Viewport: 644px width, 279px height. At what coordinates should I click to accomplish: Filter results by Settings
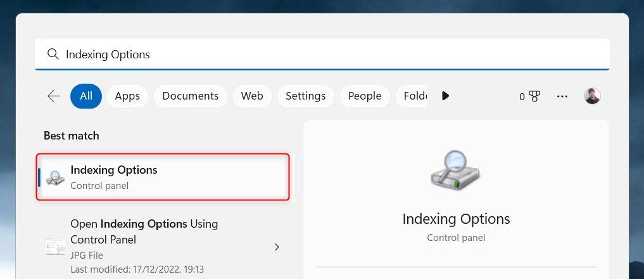coord(305,96)
